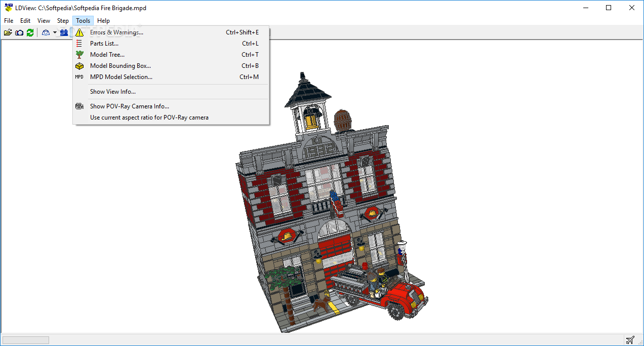Screen dimensions: 644x346
Task: Open the File menu
Action: click(9, 21)
